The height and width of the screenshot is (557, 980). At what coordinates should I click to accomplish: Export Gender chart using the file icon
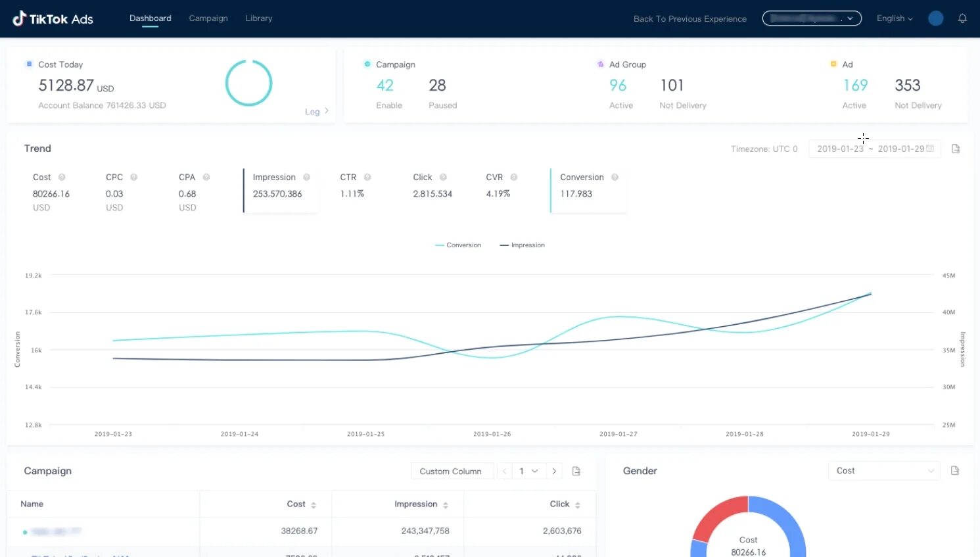tap(955, 470)
